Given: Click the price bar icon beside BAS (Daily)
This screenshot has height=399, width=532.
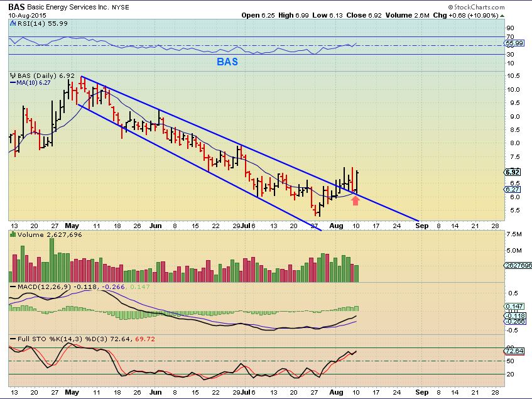Looking at the screenshot, I should tap(13, 75).
